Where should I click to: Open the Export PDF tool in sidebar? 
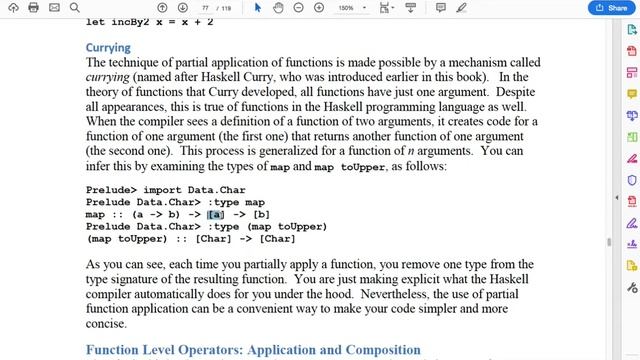tap(631, 29)
